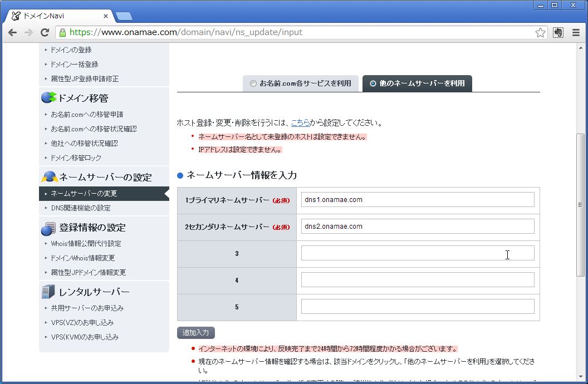This screenshot has width=588, height=384.
Task: Open the Evernote extension icon
Action: [x=558, y=33]
